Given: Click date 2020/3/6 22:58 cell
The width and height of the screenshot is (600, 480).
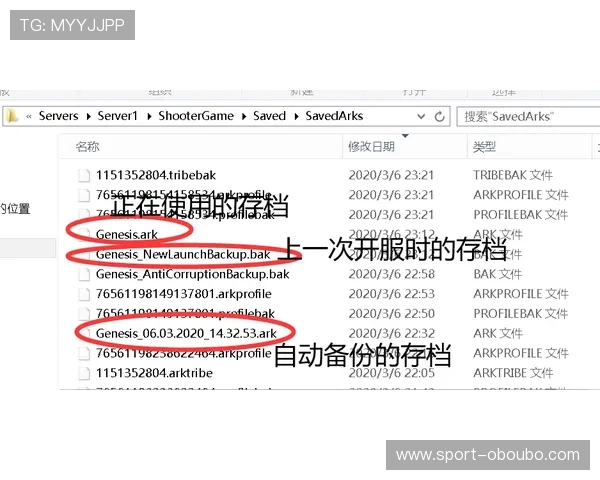Looking at the screenshot, I should tap(391, 274).
